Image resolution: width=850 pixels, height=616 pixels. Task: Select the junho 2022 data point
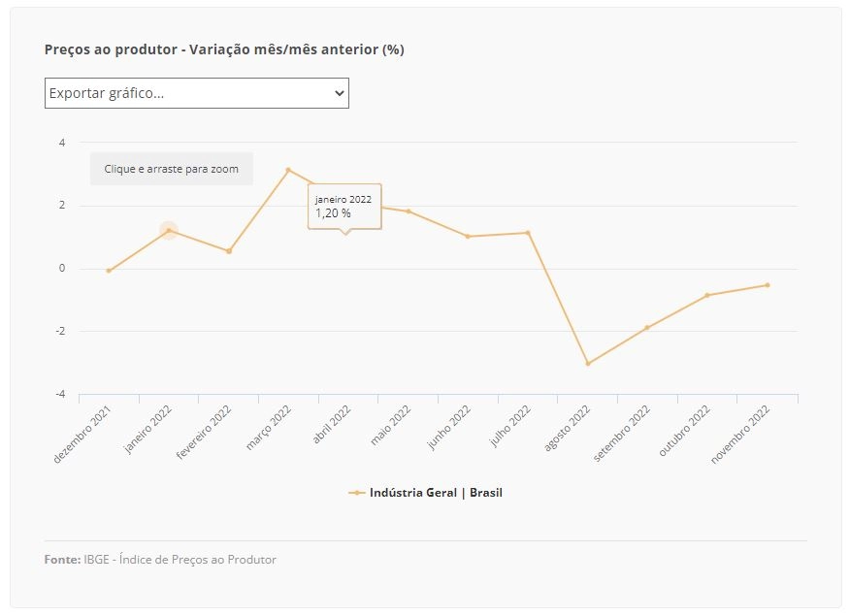pos(468,237)
